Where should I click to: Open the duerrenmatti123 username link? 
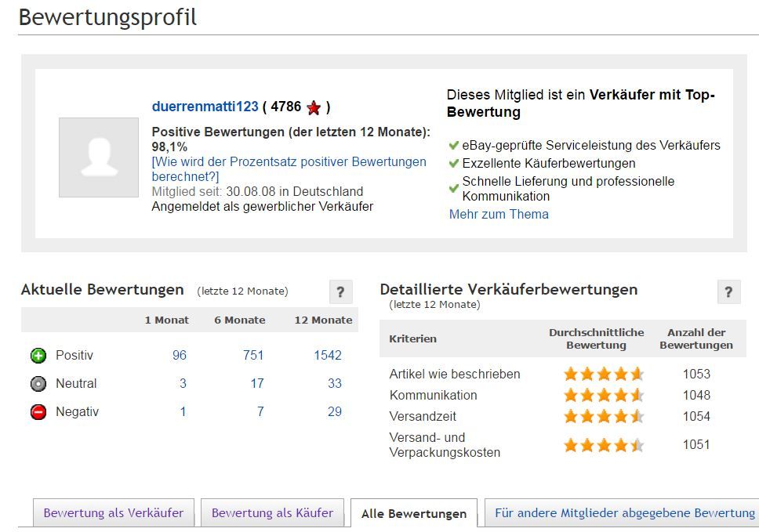[205, 107]
